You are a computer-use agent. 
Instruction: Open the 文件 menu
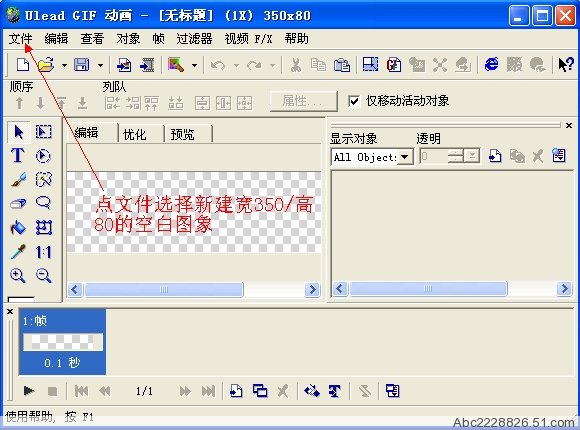(x=20, y=38)
